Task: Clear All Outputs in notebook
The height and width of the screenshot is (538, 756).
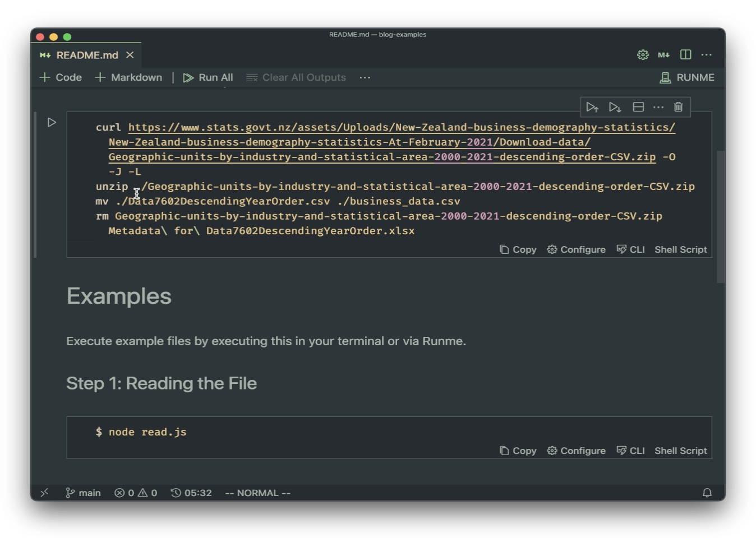Action: click(x=296, y=77)
